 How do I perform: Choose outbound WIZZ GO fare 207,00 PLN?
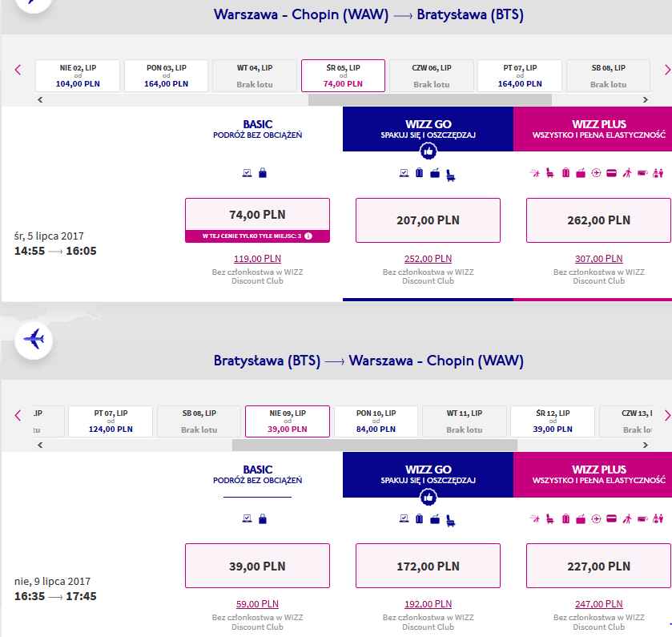429,220
